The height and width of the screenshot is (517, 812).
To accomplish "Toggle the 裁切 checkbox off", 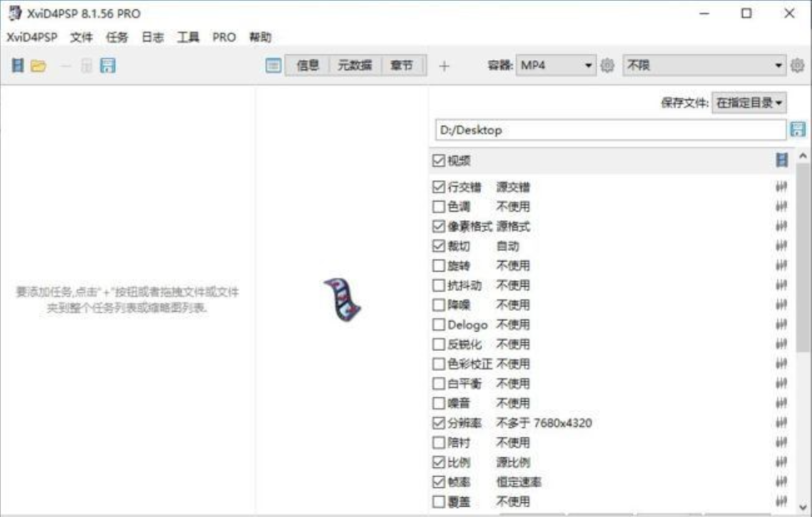I will (x=439, y=245).
